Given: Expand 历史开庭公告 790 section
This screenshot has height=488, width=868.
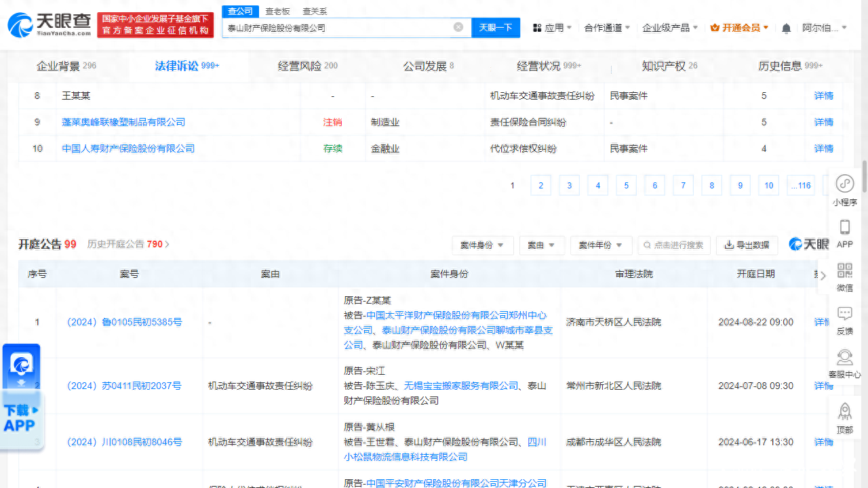Looking at the screenshot, I should [x=128, y=244].
